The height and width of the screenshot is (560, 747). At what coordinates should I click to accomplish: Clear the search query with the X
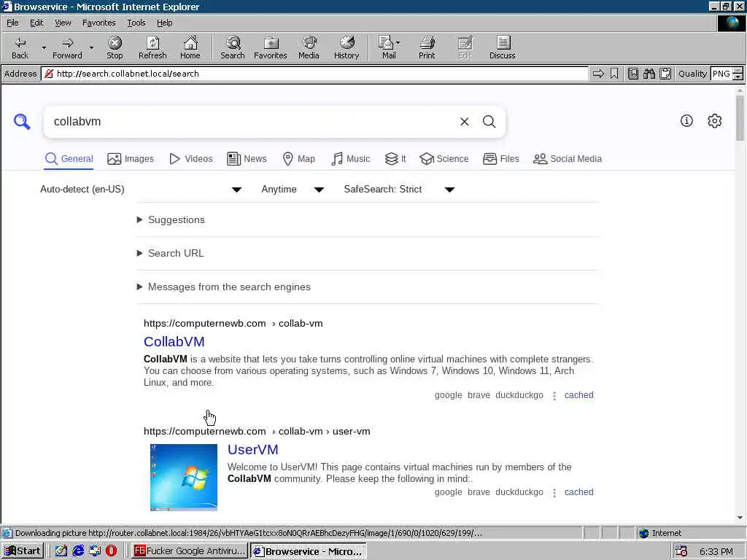(x=465, y=122)
